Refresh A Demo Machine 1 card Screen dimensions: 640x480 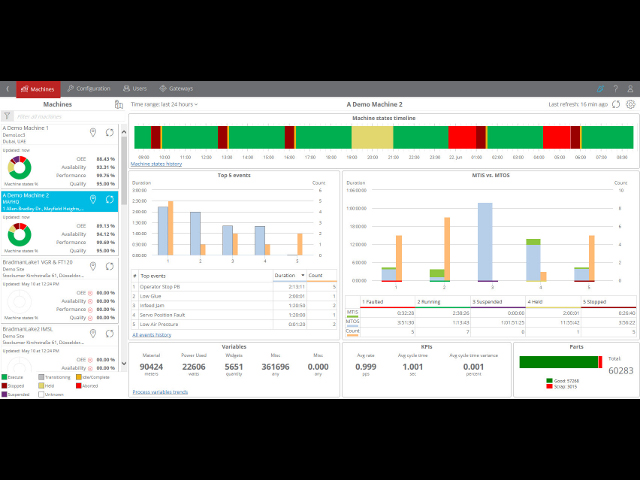tap(109, 132)
